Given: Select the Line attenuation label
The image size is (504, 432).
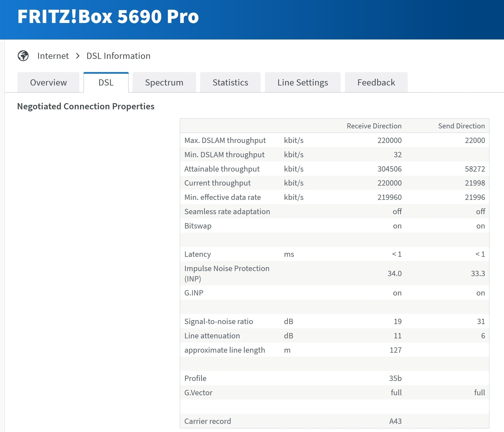Looking at the screenshot, I should click(212, 336).
